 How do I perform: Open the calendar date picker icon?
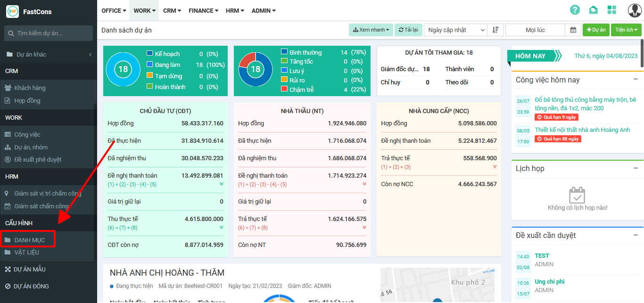click(573, 30)
